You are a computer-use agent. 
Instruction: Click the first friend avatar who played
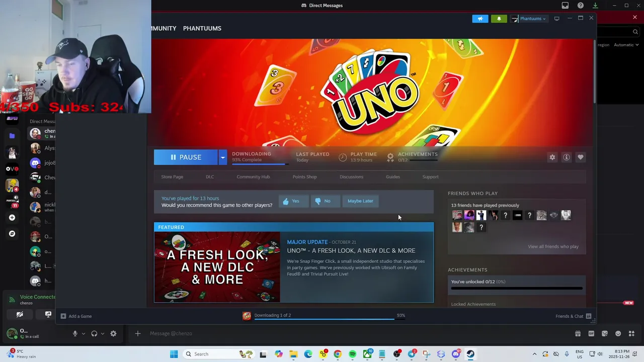pyautogui.click(x=457, y=215)
